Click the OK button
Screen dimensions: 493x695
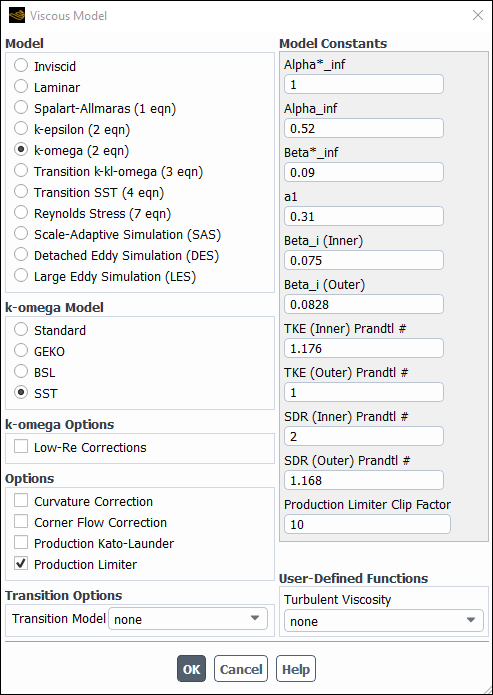pyautogui.click(x=192, y=668)
